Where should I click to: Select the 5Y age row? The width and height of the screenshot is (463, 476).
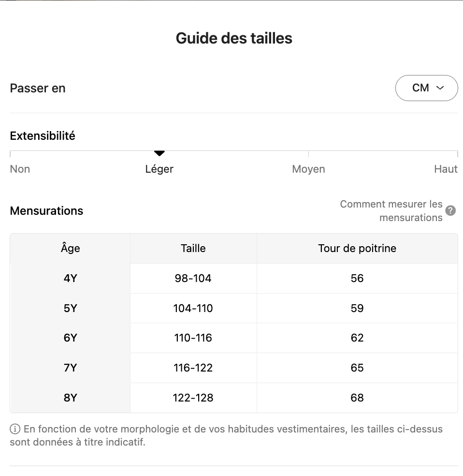click(71, 309)
